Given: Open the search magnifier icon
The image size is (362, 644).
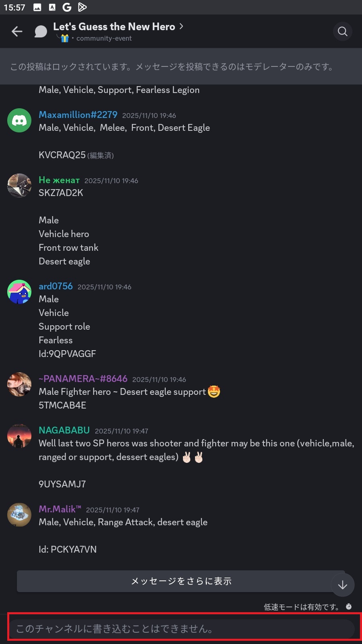Looking at the screenshot, I should pyautogui.click(x=342, y=31).
